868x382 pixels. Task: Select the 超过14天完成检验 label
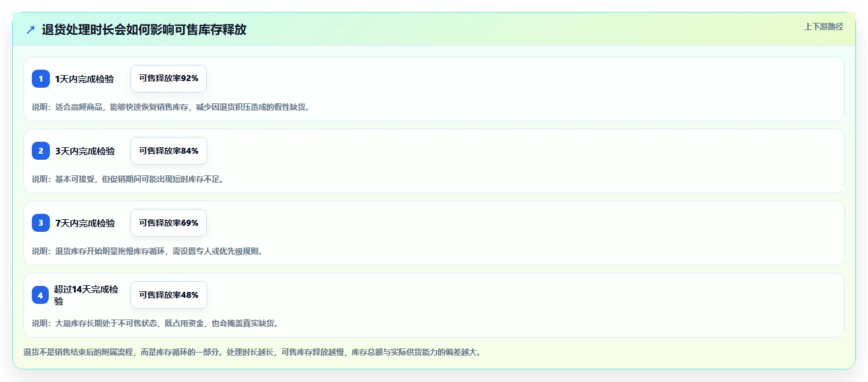click(x=87, y=295)
